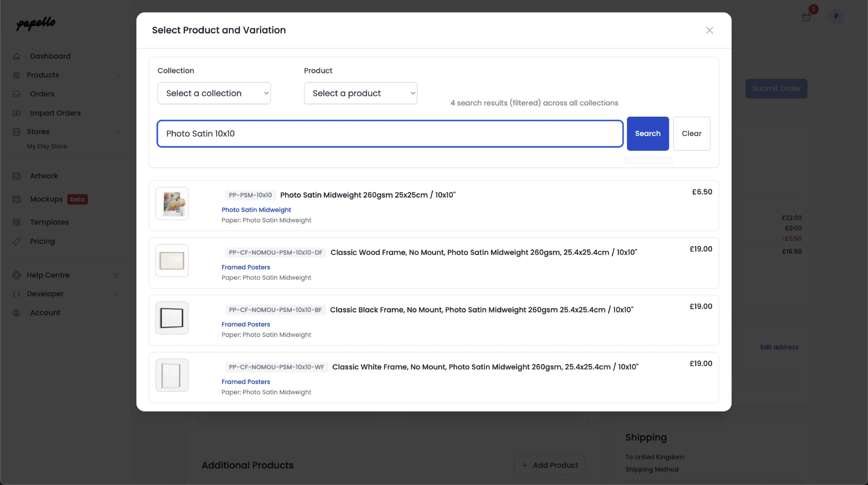Image resolution: width=868 pixels, height=485 pixels.
Task: Open the Photo Satin Midweight collection link
Action: [256, 210]
